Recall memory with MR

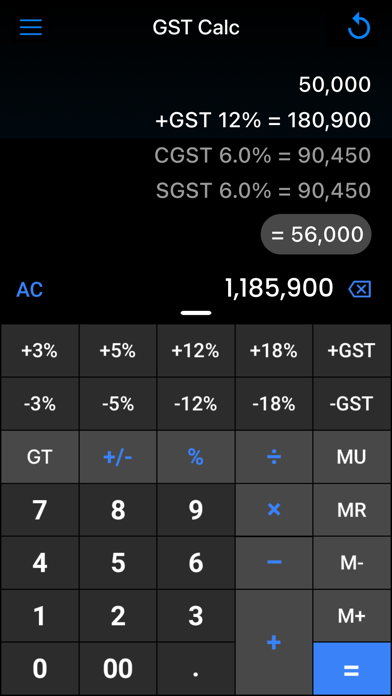[352, 510]
